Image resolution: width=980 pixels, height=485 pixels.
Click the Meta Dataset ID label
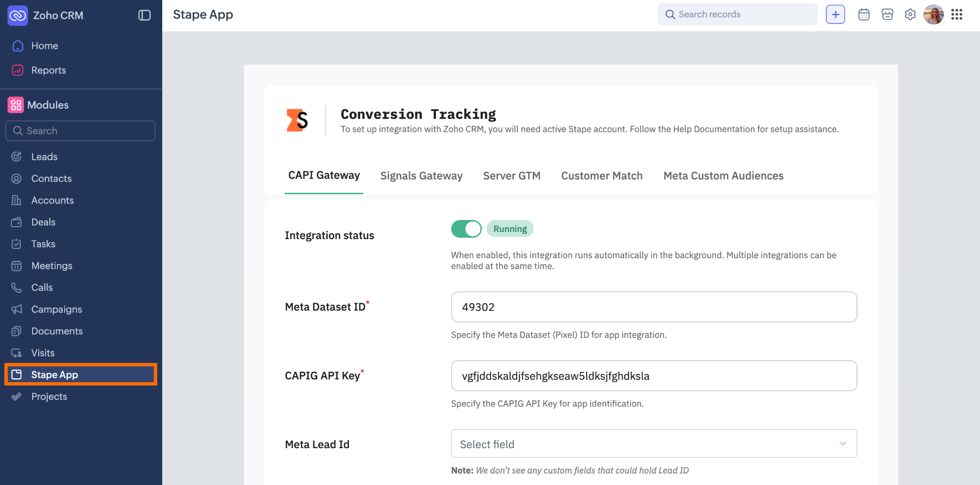click(x=325, y=307)
